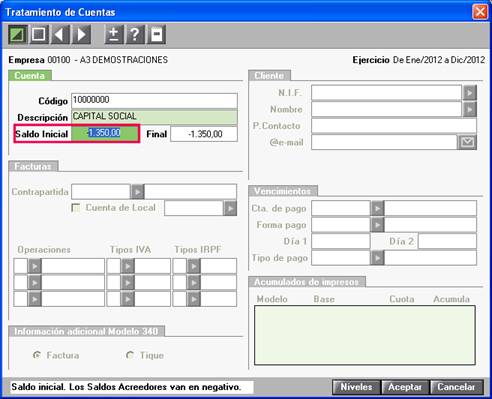
Task: Click Empresa 00100 - A3 DEMOSTRACIONES text
Action: click(88, 60)
